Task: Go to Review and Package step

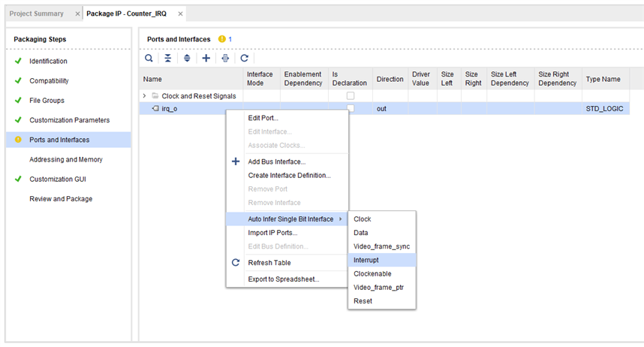Action: point(61,199)
